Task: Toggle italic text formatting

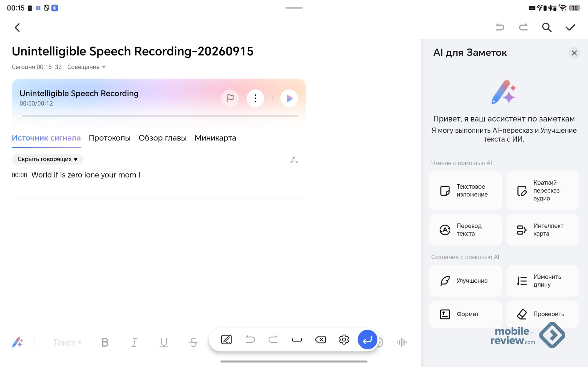Action: (x=135, y=342)
